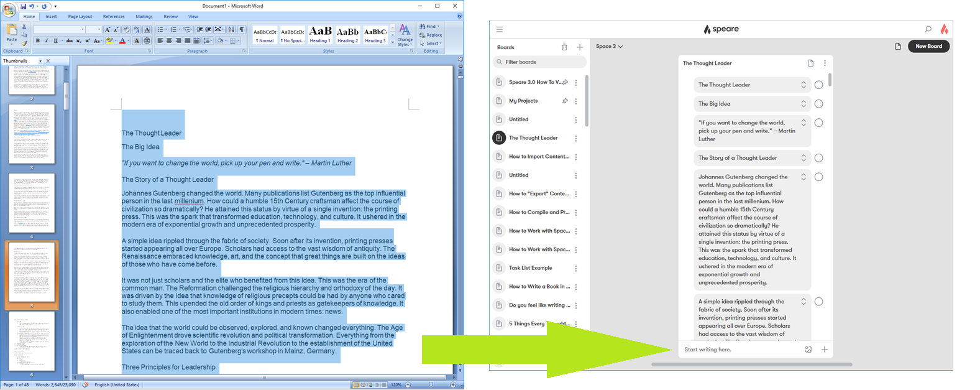This screenshot has width=980, height=390.
Task: Toggle underline formatting in Word
Action: 56,41
